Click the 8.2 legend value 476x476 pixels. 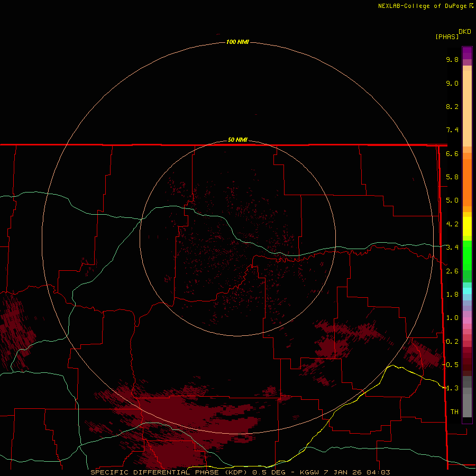coord(452,106)
